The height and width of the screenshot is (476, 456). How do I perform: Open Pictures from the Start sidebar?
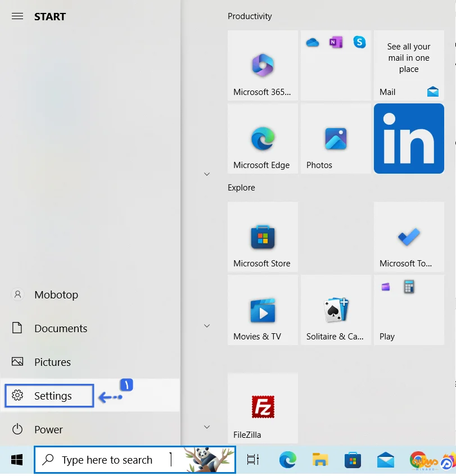(x=90, y=362)
